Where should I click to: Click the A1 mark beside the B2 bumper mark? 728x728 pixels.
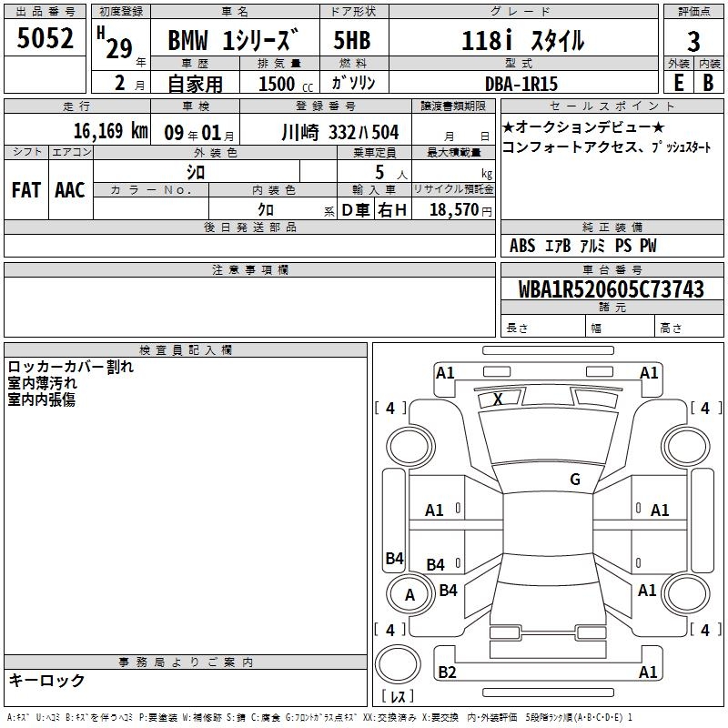(648, 672)
